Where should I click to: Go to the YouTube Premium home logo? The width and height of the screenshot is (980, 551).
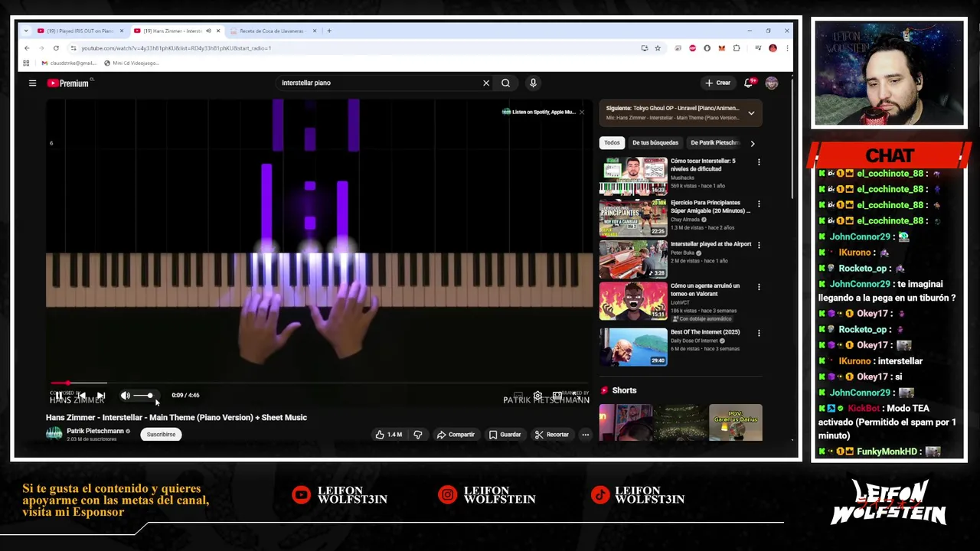[x=68, y=83]
